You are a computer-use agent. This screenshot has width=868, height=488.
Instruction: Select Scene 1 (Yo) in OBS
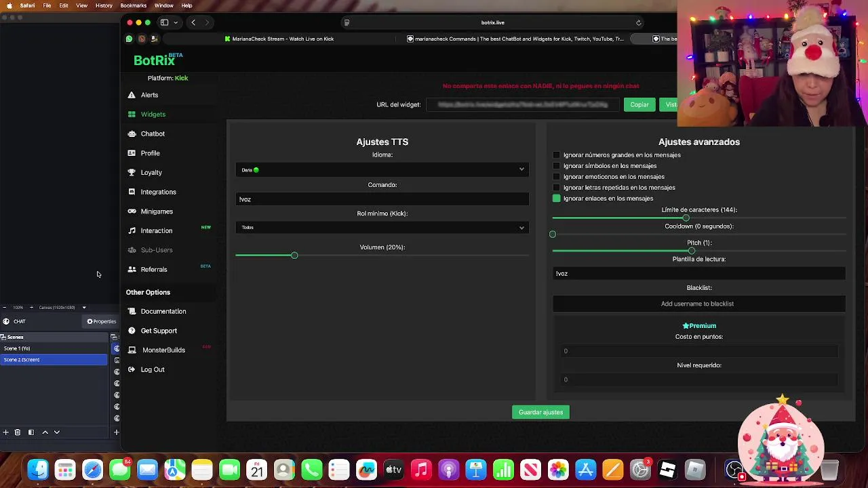[54, 348]
